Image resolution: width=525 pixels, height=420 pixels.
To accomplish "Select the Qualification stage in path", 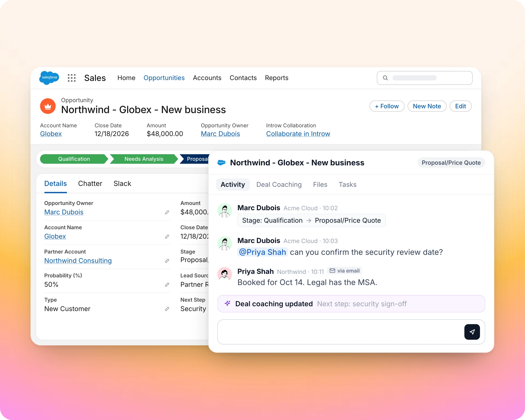I will pyautogui.click(x=74, y=159).
